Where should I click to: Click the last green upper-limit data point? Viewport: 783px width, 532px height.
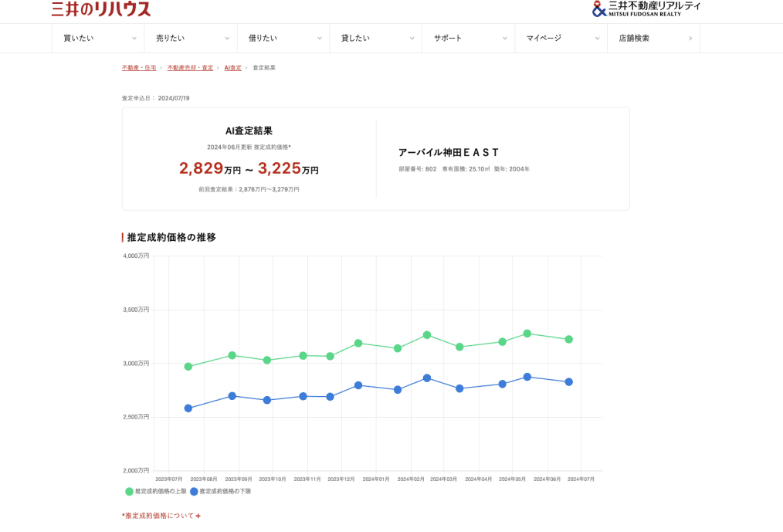coord(568,339)
